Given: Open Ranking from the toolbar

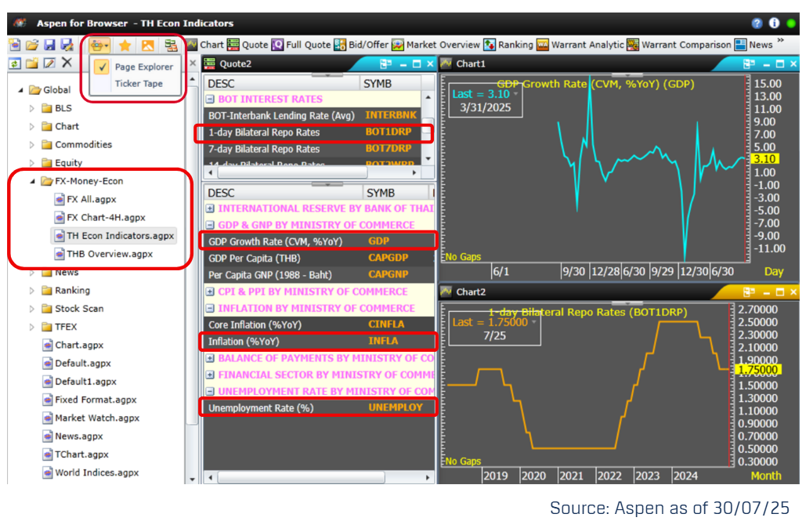Looking at the screenshot, I should tap(508, 45).
